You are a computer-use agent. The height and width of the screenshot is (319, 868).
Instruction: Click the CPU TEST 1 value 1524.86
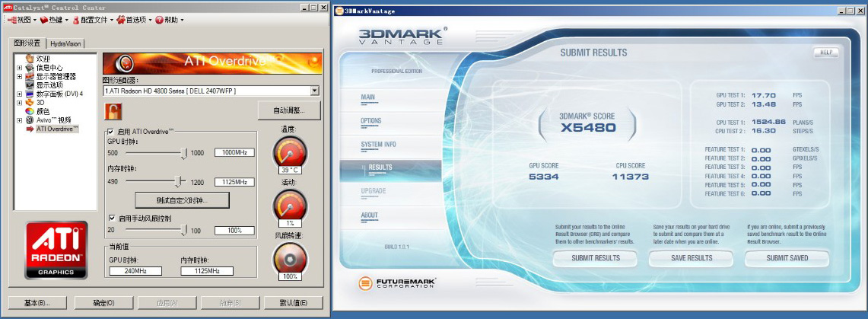point(769,122)
